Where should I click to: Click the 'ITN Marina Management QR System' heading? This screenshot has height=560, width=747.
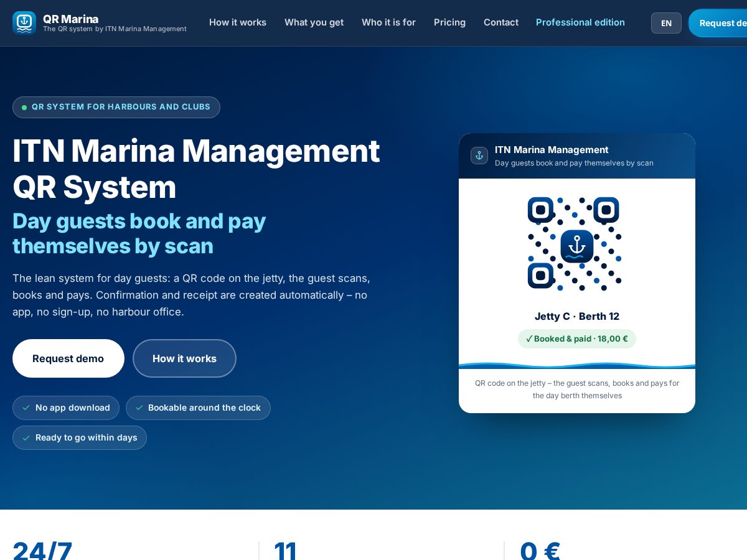196,169
